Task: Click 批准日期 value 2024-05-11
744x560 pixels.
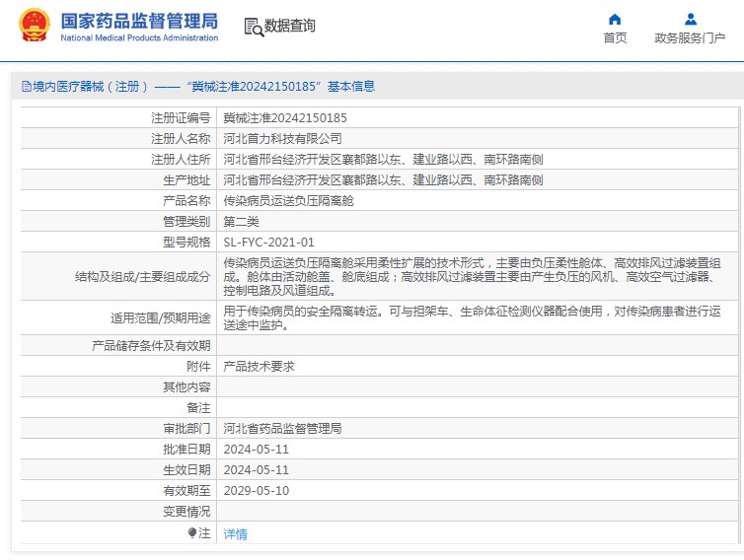Action: [x=257, y=450]
